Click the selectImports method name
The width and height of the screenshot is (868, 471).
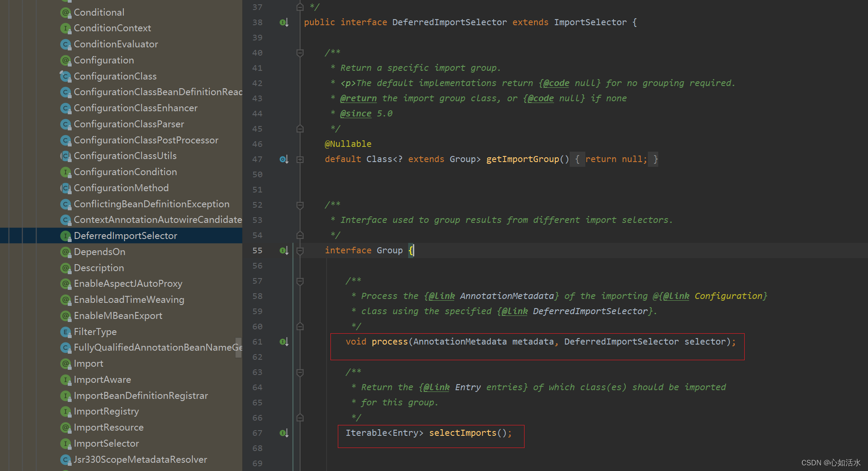(462, 433)
